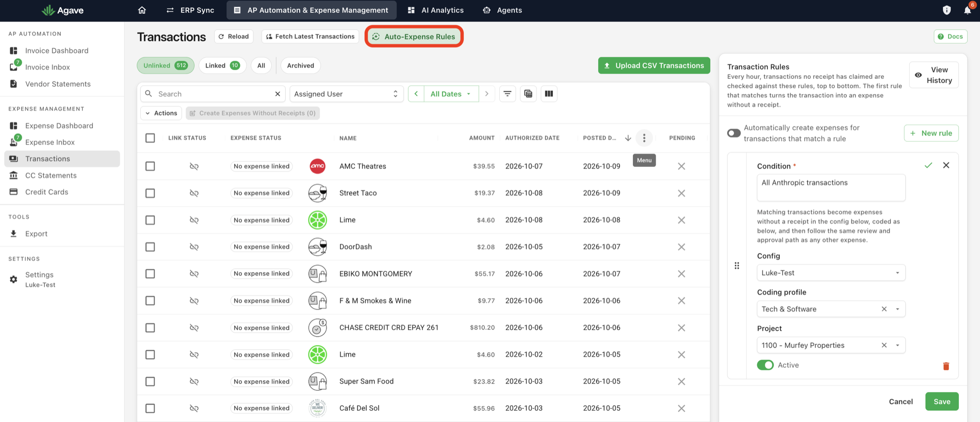Open the All Dates dropdown
The width and height of the screenshot is (980, 422).
pos(451,94)
